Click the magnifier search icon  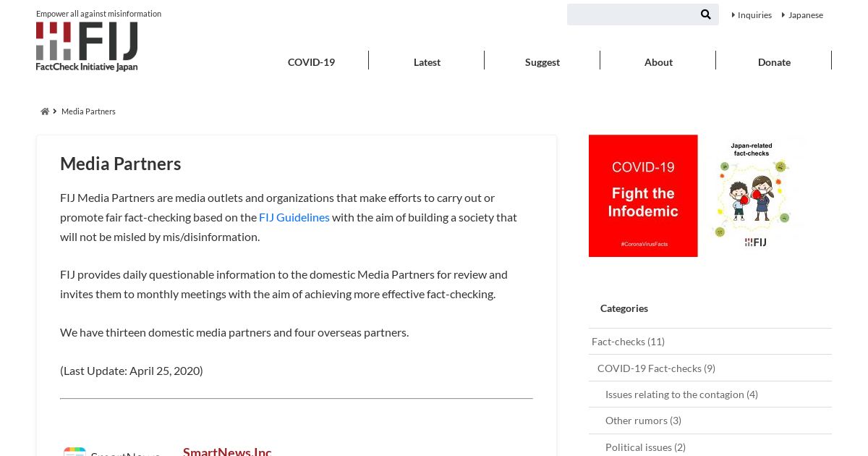705,14
